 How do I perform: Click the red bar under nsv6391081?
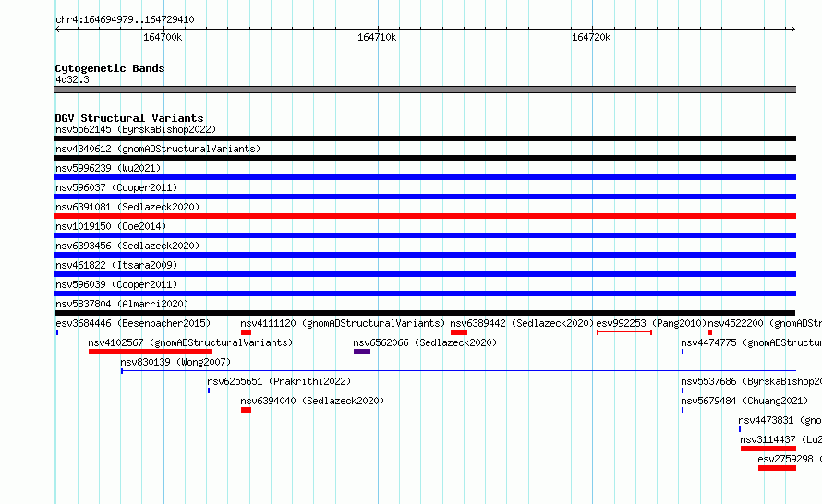pos(425,216)
